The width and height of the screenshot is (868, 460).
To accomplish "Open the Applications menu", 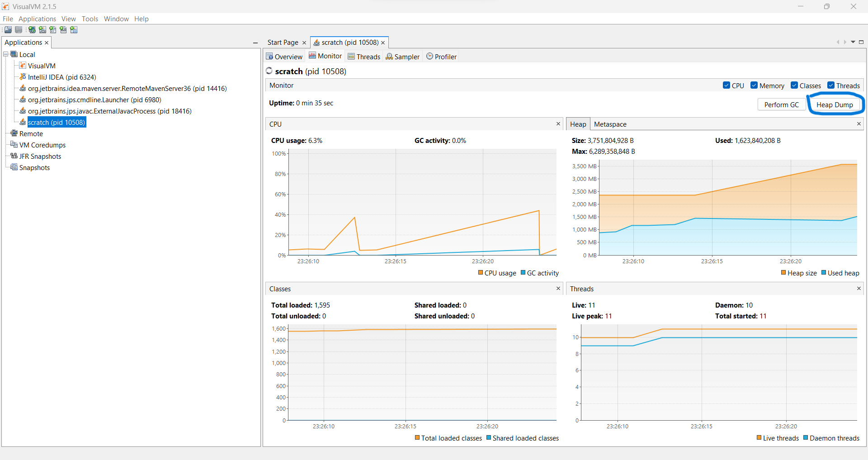I will point(37,19).
